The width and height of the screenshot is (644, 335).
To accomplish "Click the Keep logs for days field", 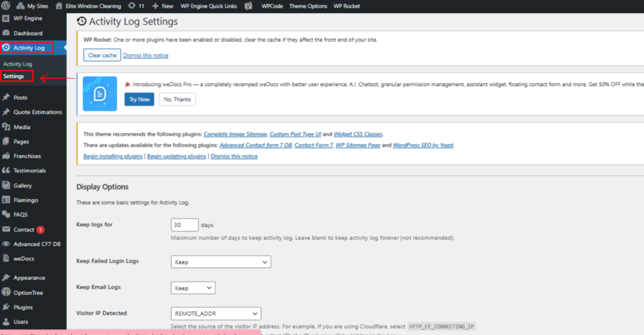I will (184, 225).
